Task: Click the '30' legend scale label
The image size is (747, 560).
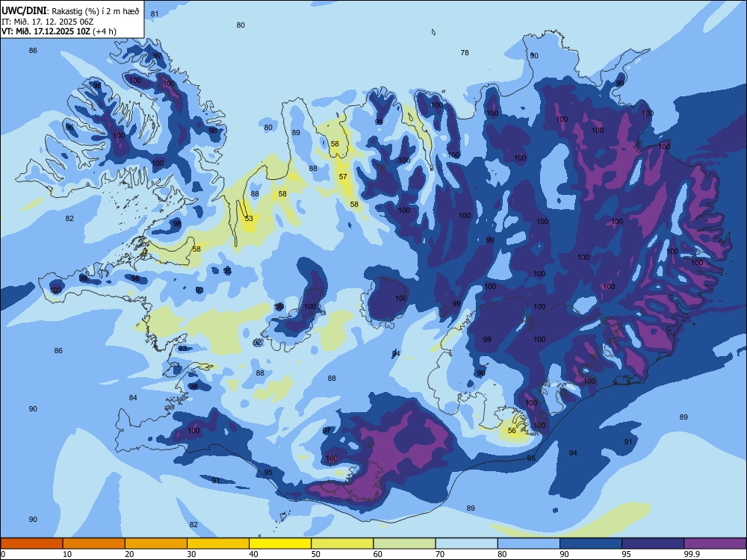Action: (191, 554)
